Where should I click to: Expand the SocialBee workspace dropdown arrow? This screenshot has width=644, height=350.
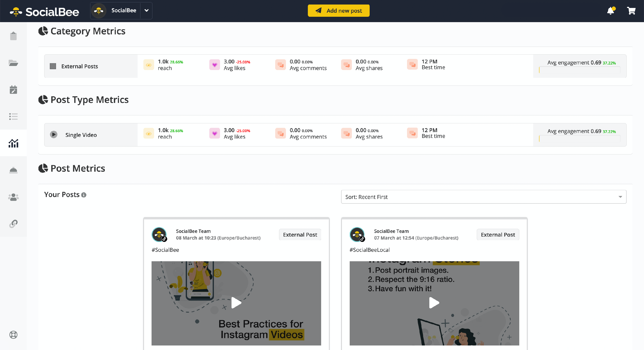tap(146, 11)
